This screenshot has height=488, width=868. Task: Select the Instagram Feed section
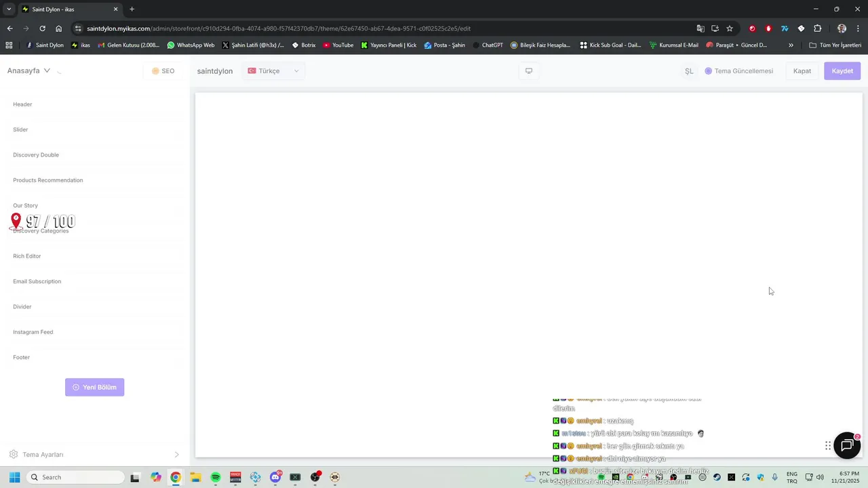(x=94, y=332)
